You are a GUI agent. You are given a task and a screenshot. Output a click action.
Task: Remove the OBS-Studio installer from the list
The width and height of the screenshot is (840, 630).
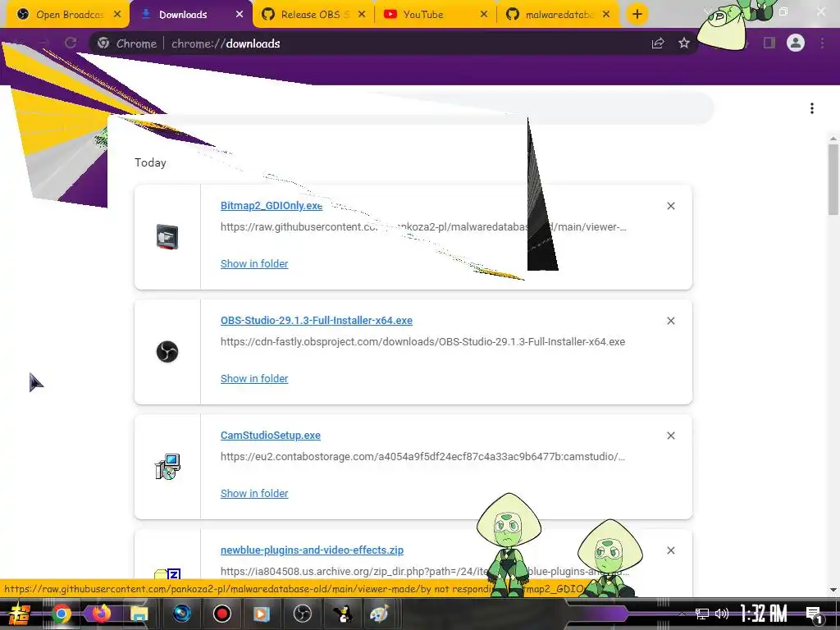671,321
